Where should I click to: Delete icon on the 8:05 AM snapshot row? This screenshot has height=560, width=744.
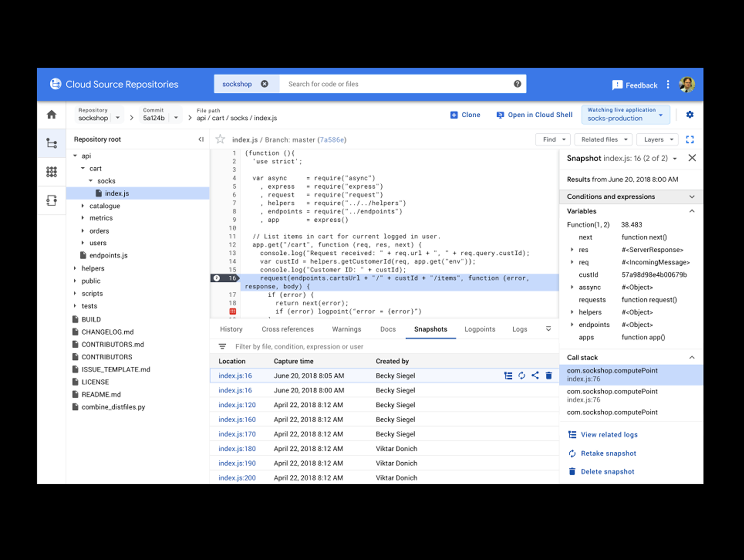(549, 376)
